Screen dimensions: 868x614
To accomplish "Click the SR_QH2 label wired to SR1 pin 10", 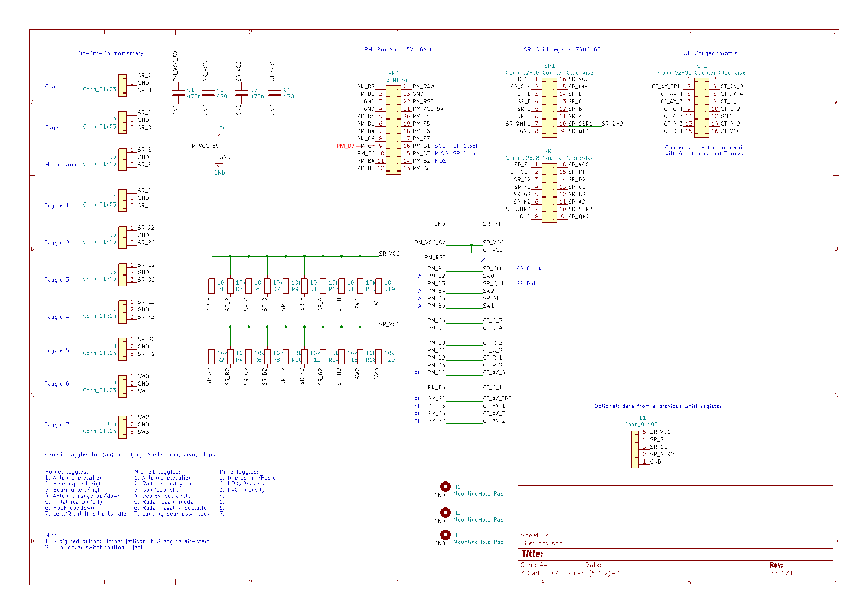I will coord(612,124).
